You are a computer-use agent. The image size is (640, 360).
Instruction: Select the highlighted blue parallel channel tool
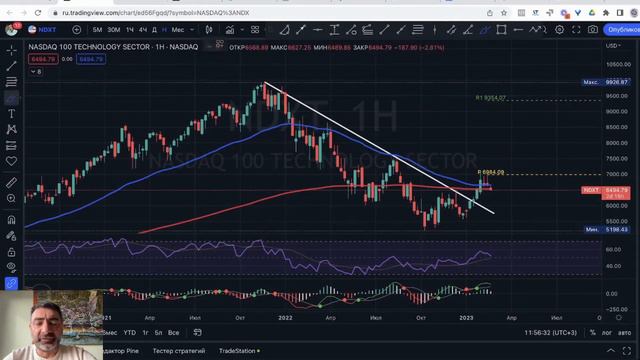(x=484, y=30)
